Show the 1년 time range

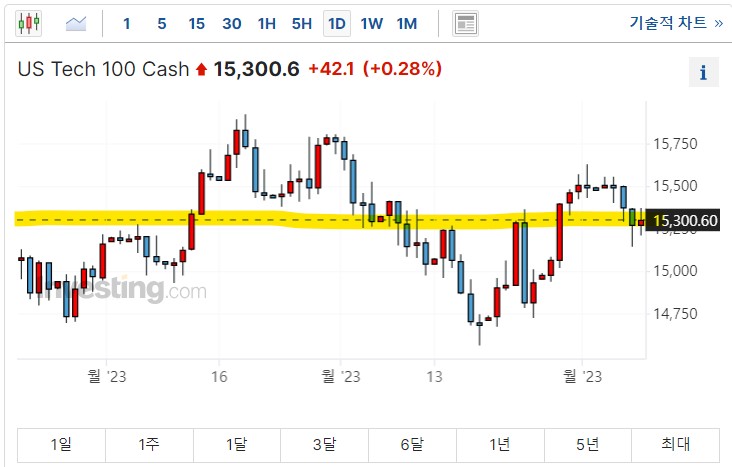500,444
